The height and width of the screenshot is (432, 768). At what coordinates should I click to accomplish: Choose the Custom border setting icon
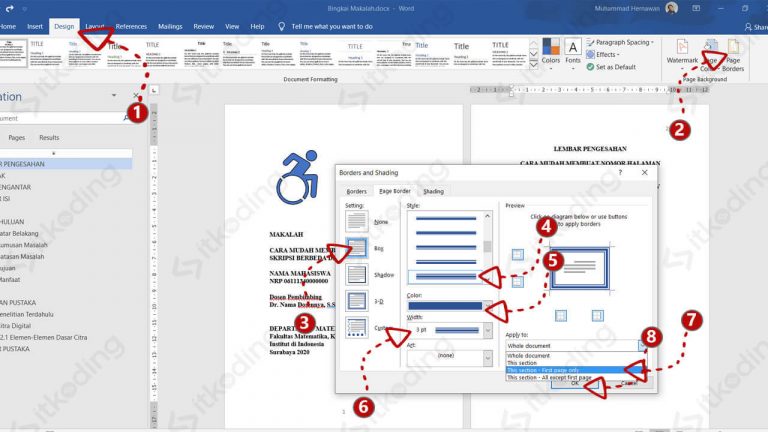(x=357, y=328)
